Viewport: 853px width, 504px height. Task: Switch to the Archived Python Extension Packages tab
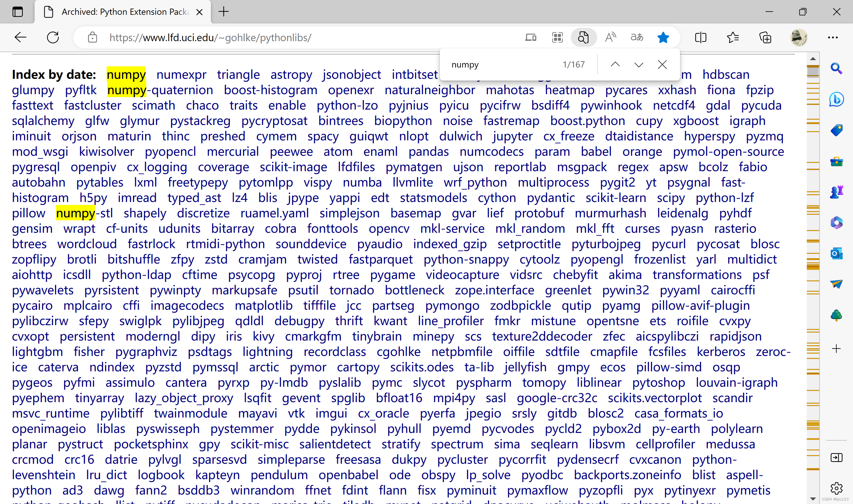(x=122, y=12)
